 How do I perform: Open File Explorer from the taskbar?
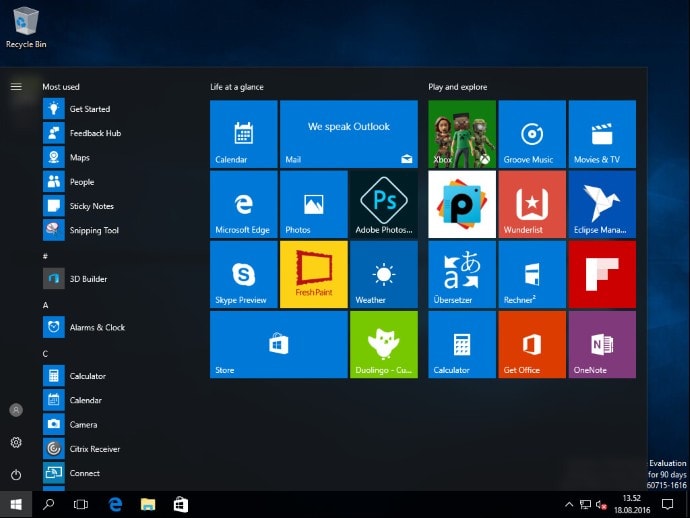[x=148, y=504]
